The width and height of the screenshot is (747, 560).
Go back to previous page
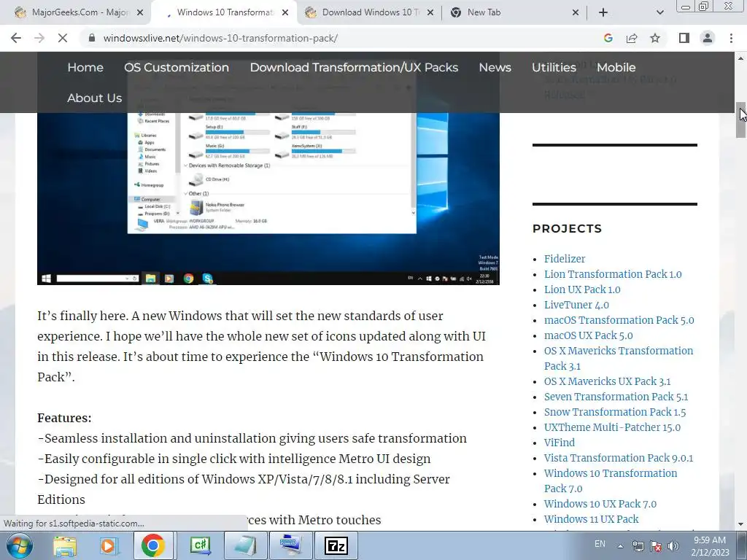point(16,38)
